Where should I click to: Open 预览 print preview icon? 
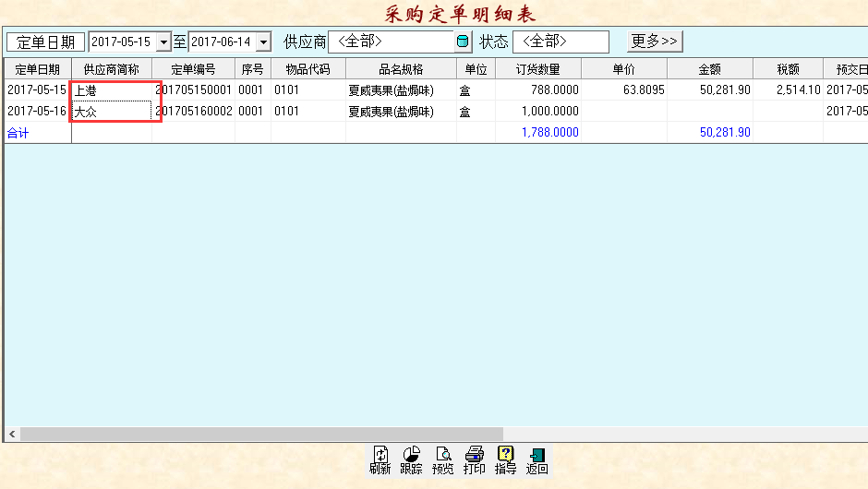tap(443, 460)
